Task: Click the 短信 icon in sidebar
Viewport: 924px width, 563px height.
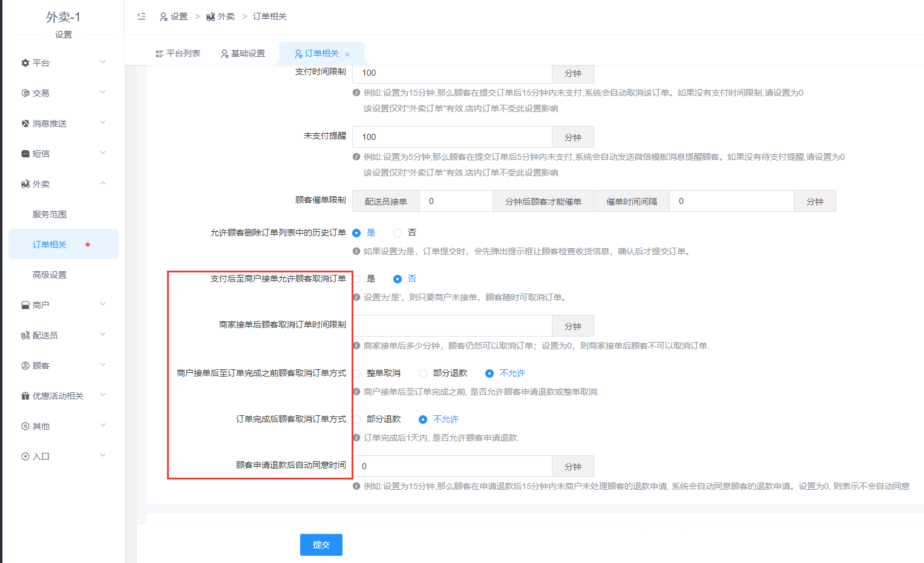Action: (25, 154)
